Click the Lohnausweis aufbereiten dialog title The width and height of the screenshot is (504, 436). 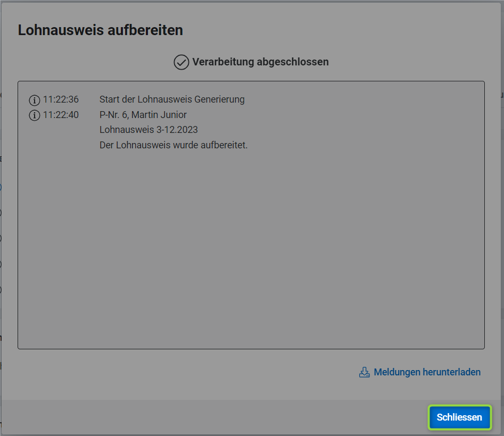click(101, 30)
